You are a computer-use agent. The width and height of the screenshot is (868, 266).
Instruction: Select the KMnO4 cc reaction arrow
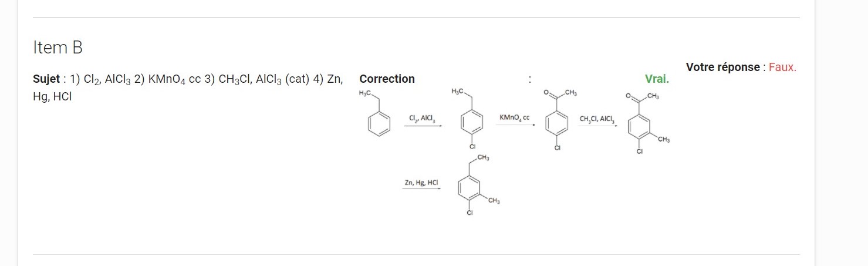click(x=514, y=121)
